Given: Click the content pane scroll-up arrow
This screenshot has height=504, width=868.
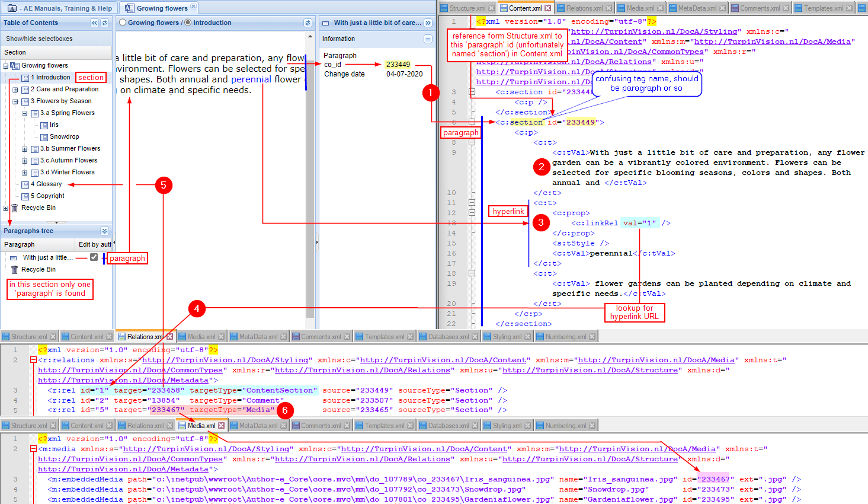Looking at the screenshot, I should [310, 37].
